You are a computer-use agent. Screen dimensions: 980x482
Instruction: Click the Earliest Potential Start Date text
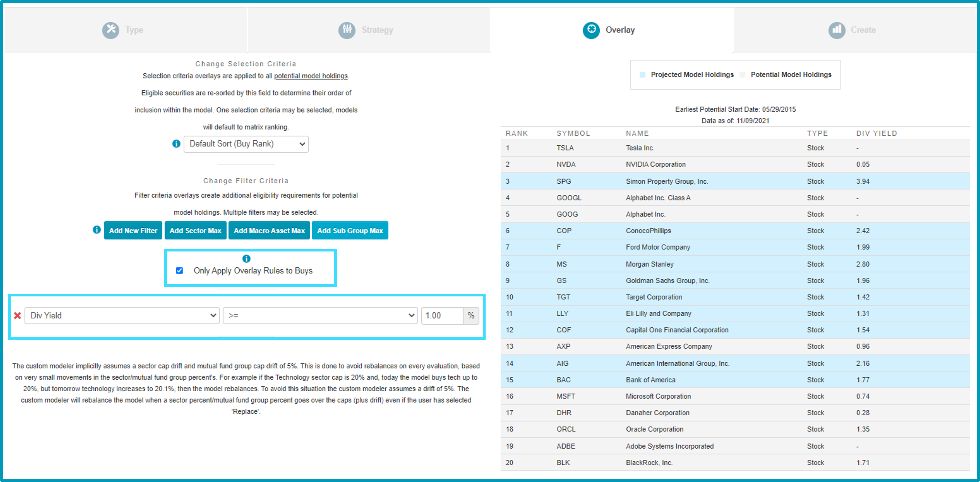[735, 109]
